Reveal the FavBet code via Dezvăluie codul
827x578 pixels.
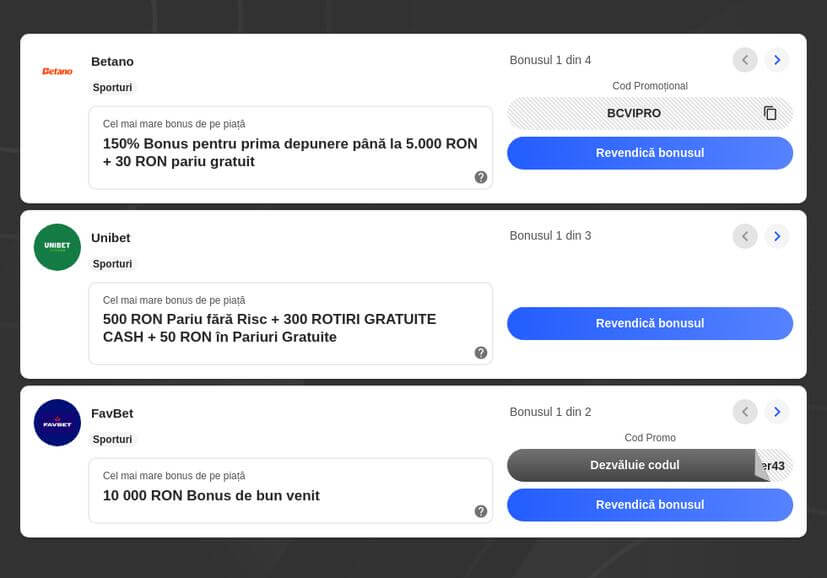pyautogui.click(x=634, y=465)
